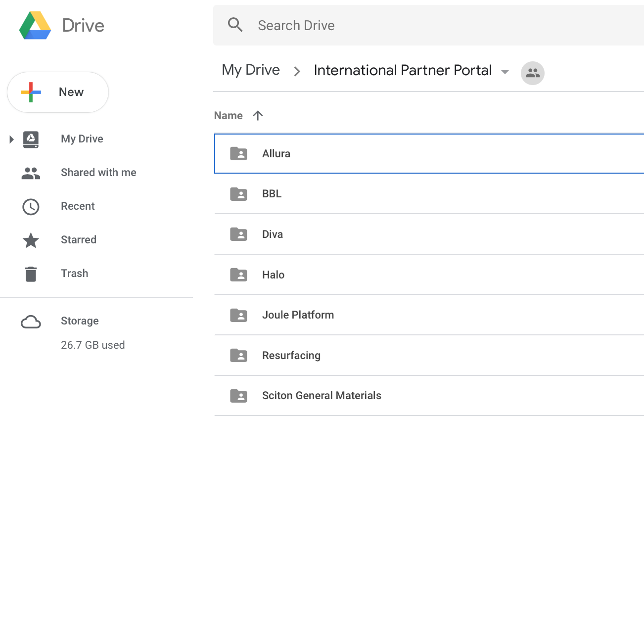Click the Halo shared folder icon
This screenshot has height=644, width=644.
(x=238, y=275)
